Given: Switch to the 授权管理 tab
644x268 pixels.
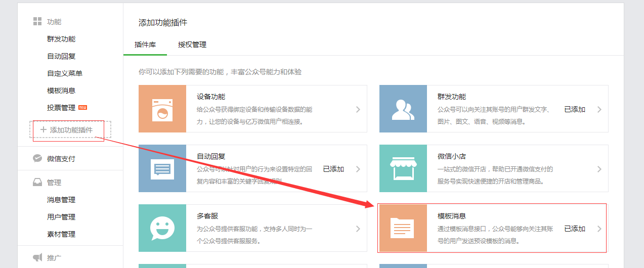Looking at the screenshot, I should click(x=192, y=44).
